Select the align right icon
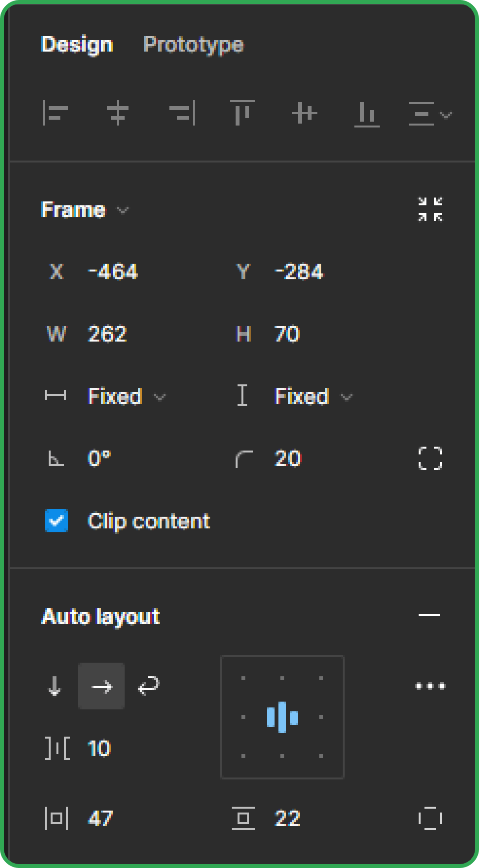The height and width of the screenshot is (868, 479). pyautogui.click(x=182, y=113)
